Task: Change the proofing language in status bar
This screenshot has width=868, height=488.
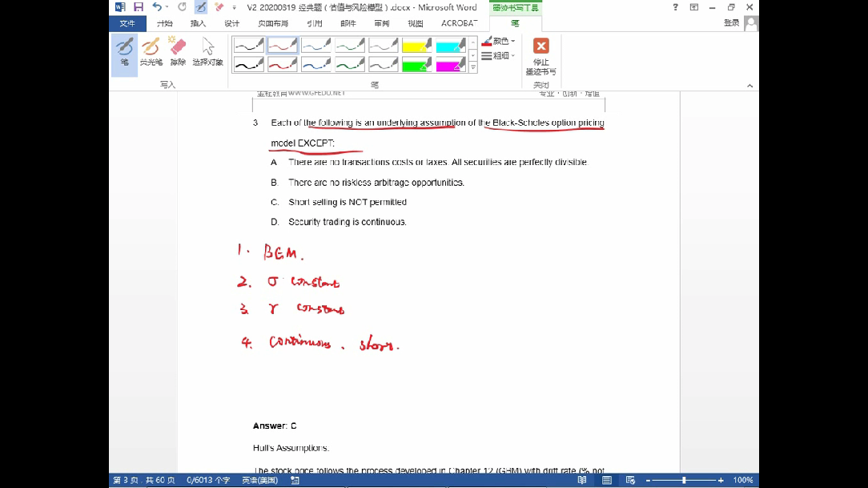Action: 259,480
